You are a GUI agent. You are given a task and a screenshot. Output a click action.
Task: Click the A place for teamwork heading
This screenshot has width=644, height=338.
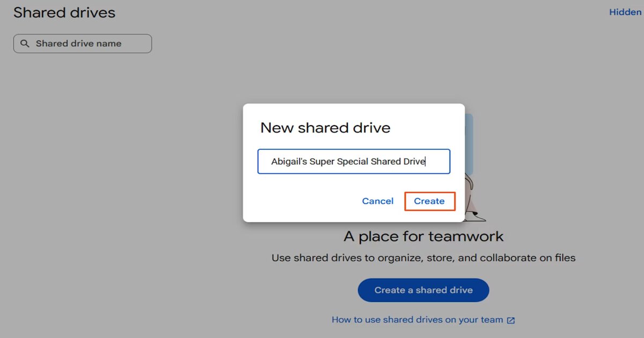click(x=423, y=237)
